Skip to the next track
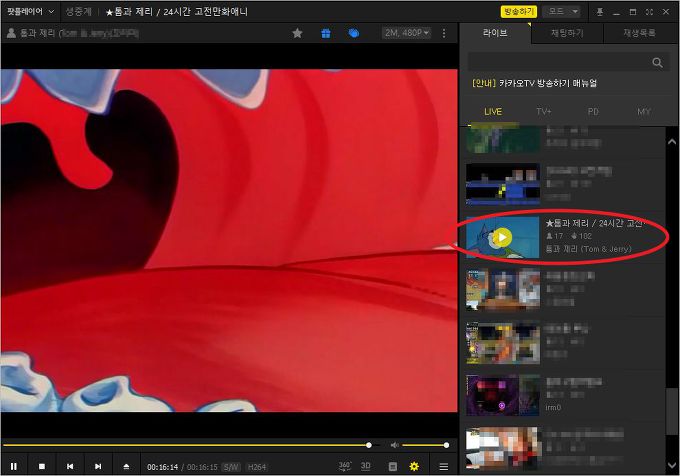 tap(98, 466)
